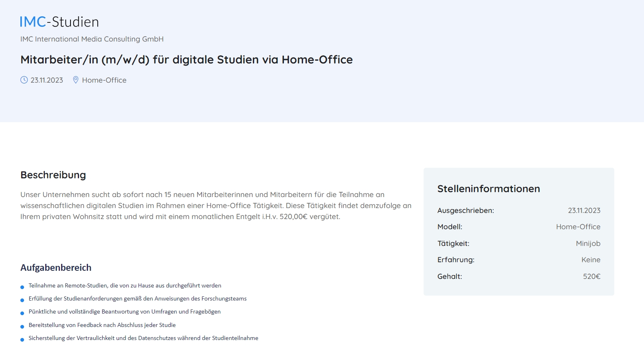This screenshot has width=644, height=351.
Task: Click the bullet dot before Teilnahme an Remote-Studien
Action: point(22,287)
